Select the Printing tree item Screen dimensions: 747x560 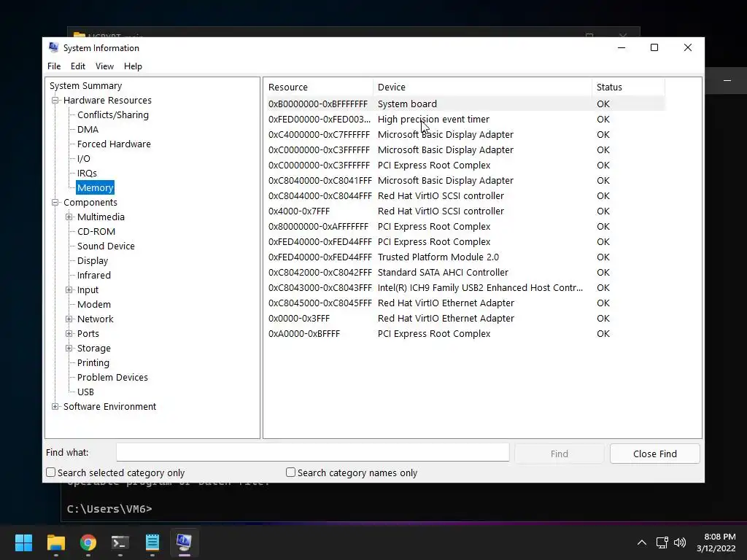tap(93, 363)
